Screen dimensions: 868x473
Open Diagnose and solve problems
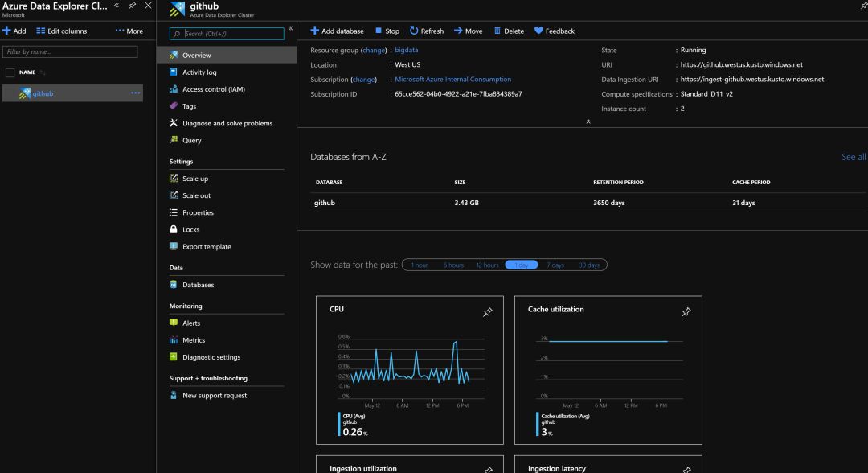coord(227,123)
